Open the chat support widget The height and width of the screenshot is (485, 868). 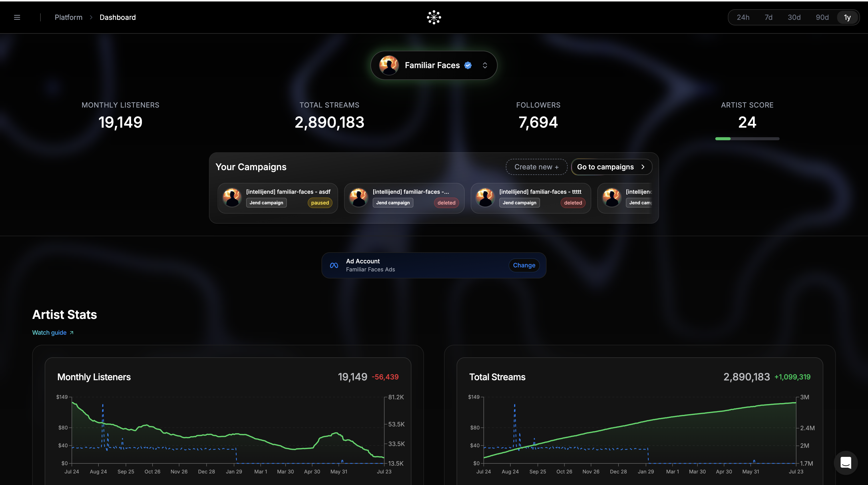(846, 462)
